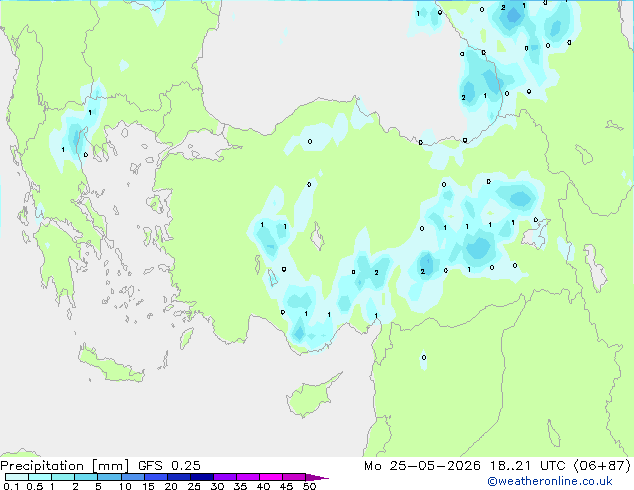Click the legend label '25'

(x=194, y=486)
